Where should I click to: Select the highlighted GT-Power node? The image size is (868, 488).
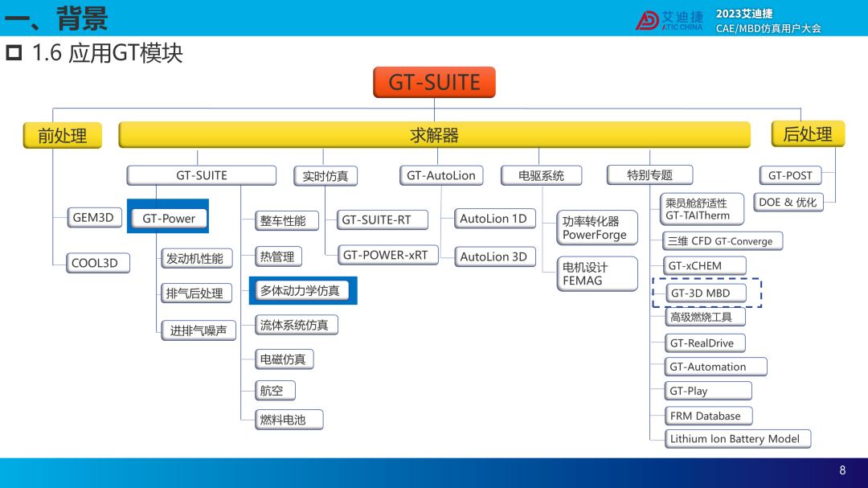[169, 218]
